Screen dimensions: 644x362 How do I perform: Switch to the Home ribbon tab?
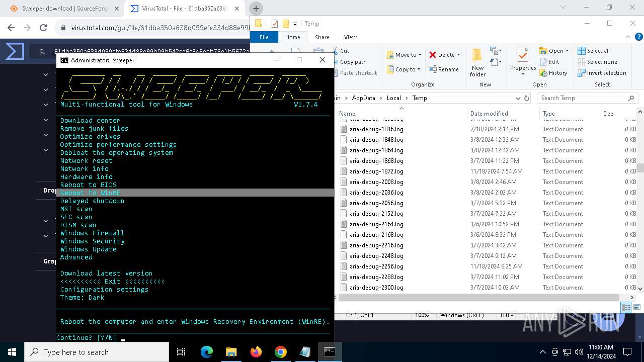pos(292,37)
